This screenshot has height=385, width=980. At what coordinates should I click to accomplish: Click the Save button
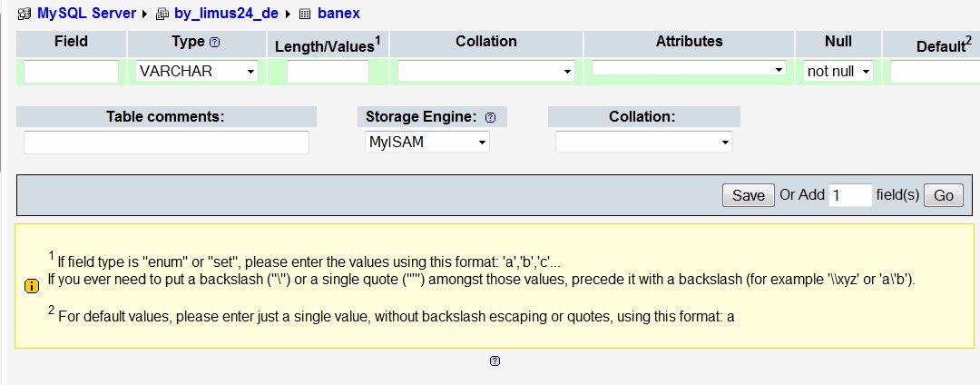pyautogui.click(x=748, y=195)
